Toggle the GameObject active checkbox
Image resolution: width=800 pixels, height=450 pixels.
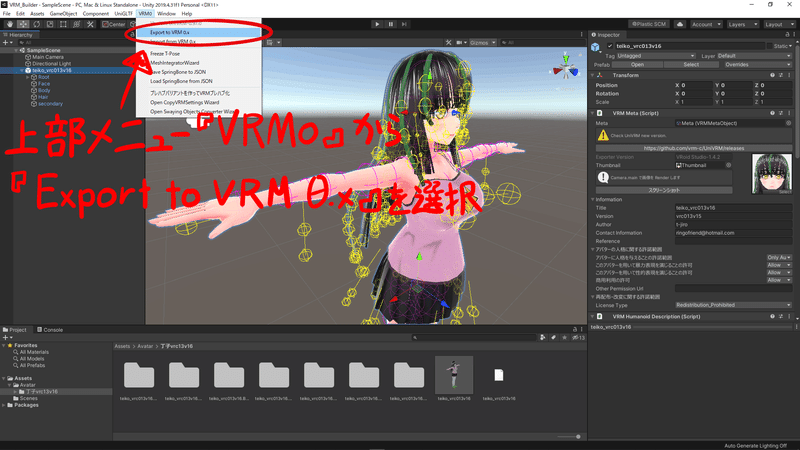coord(610,46)
